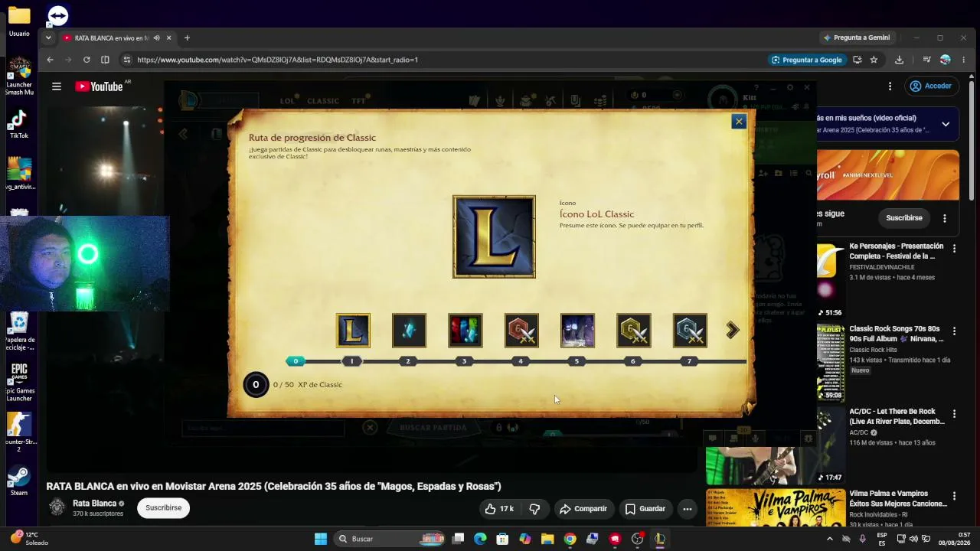Open Classic Rock Songs video thumbnail
980x551 pixels.
click(x=831, y=363)
